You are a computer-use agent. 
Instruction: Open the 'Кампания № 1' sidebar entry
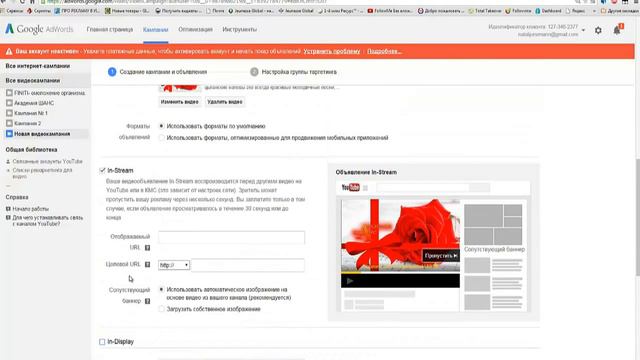(x=31, y=113)
